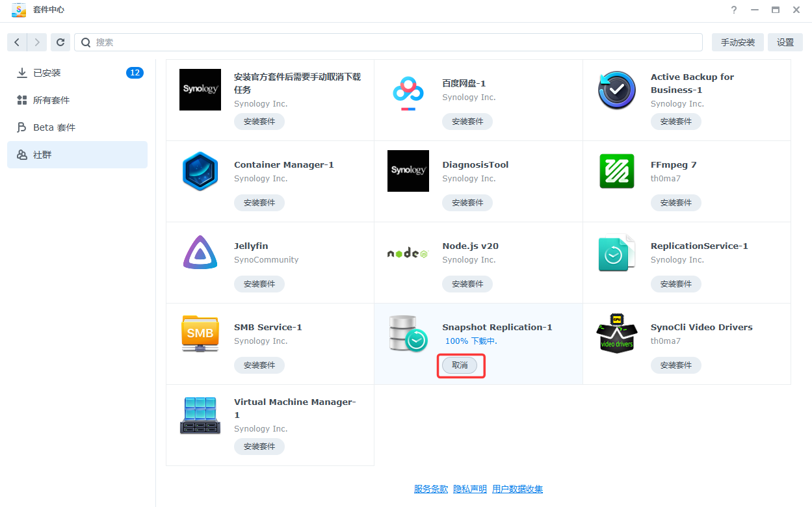This screenshot has width=812, height=507.
Task: Open the help question mark icon
Action: tap(734, 10)
